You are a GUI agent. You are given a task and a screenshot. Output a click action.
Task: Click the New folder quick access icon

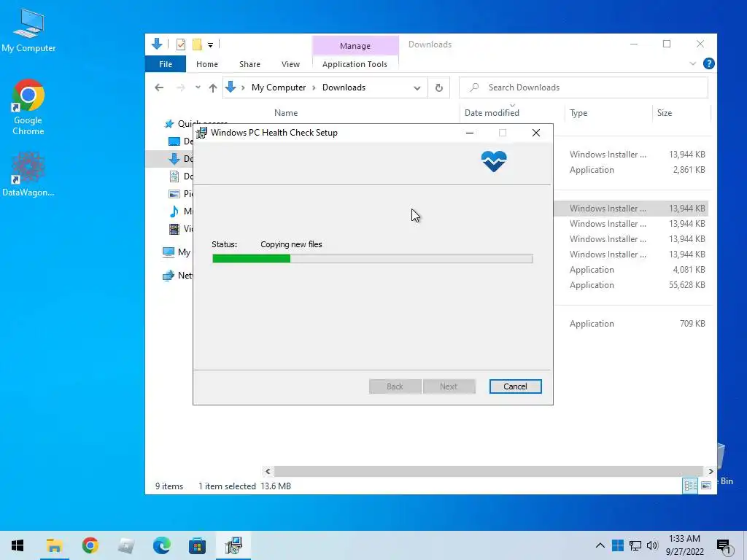197,44
